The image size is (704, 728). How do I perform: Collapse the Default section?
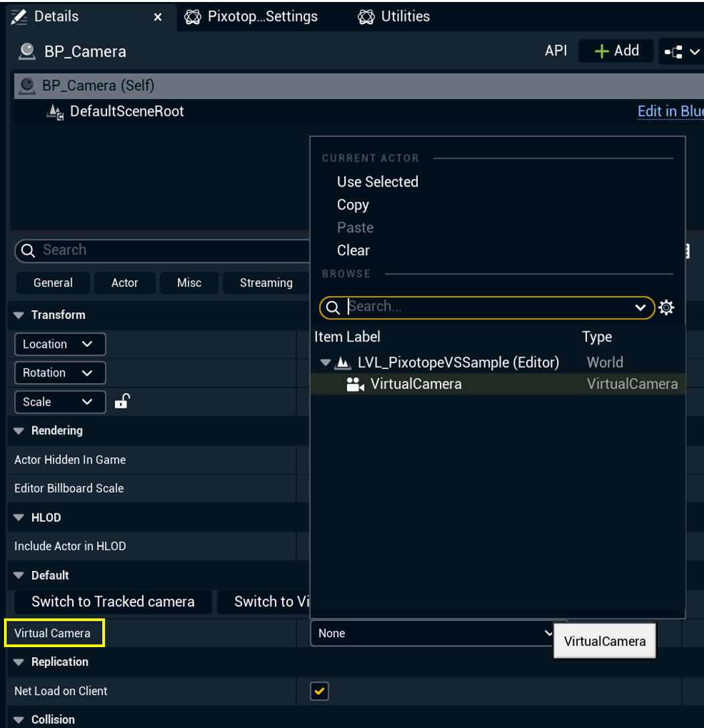19,576
